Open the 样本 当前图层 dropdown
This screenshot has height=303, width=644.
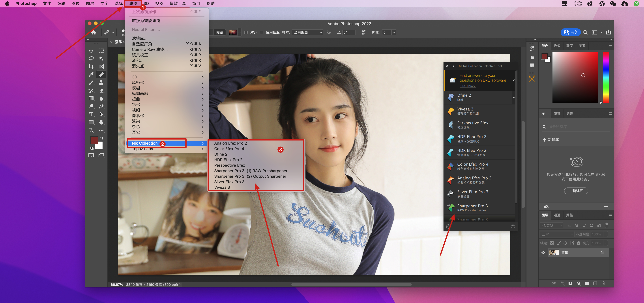pos(307,32)
